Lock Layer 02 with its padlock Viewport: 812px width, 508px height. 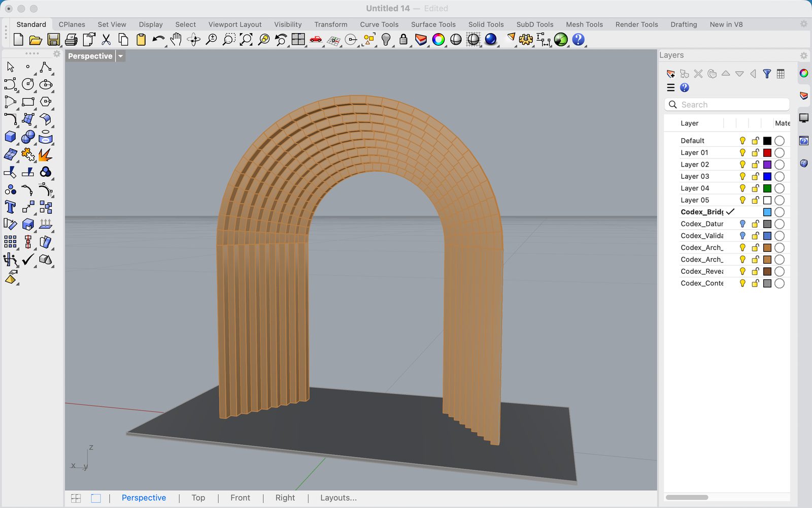(x=755, y=165)
